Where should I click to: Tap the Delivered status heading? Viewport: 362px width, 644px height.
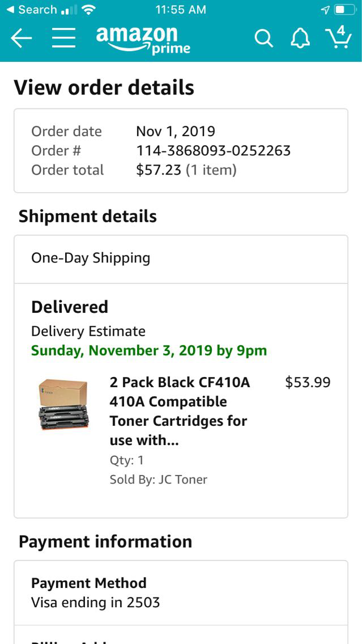(70, 307)
